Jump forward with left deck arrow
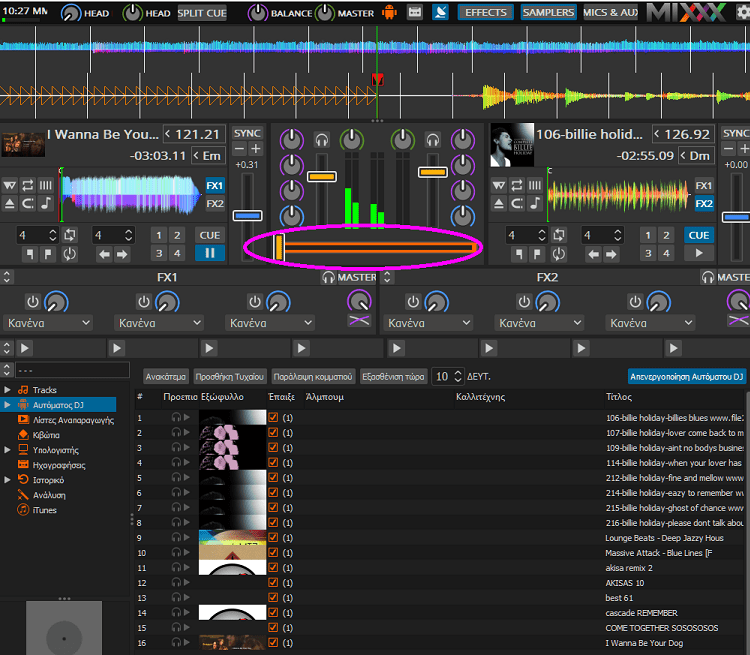The width and height of the screenshot is (750, 655). tap(122, 254)
